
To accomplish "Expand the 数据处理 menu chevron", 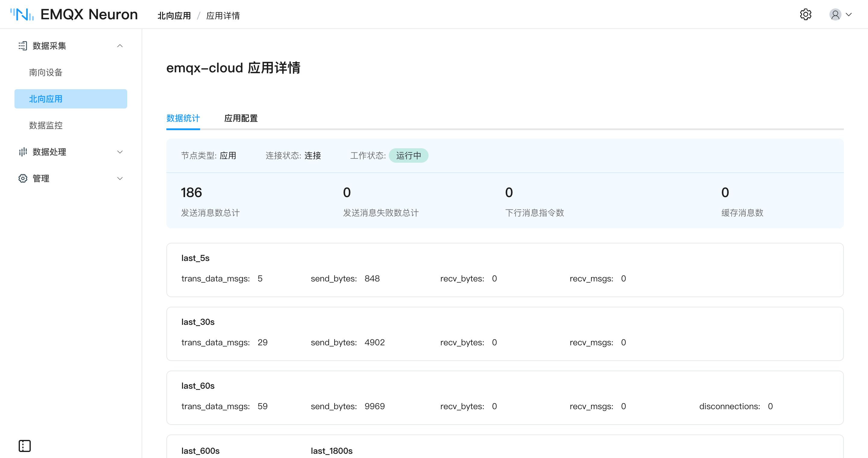I will [x=120, y=152].
